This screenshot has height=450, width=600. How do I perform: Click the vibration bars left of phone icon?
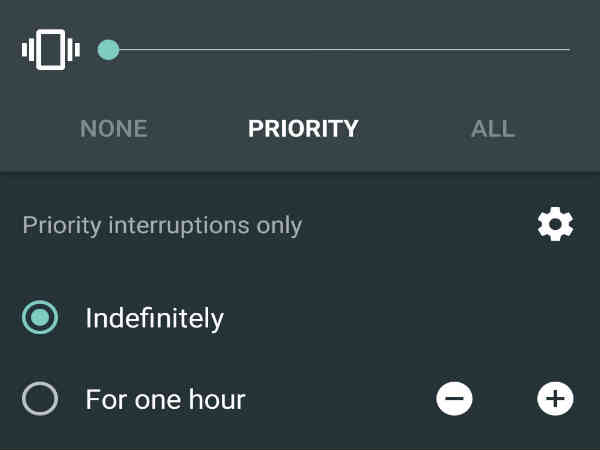click(x=28, y=50)
